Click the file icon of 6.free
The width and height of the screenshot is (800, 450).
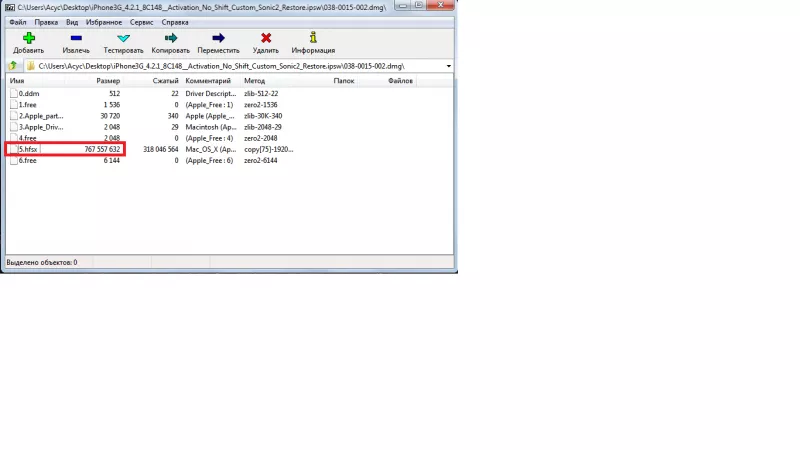click(x=14, y=161)
